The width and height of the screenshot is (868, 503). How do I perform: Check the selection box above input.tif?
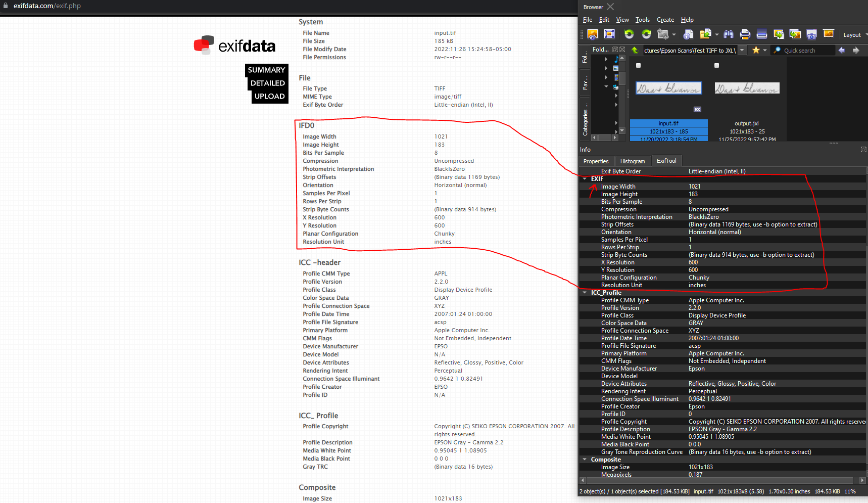pos(638,65)
